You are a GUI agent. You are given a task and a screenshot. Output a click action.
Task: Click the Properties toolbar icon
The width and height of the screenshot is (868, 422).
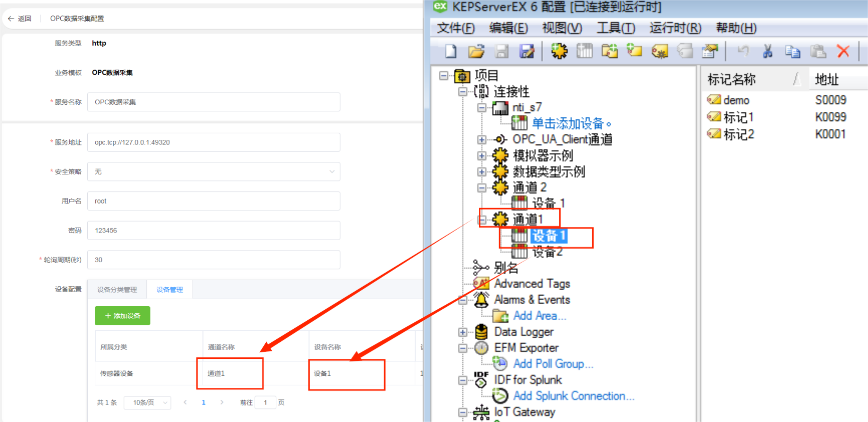tap(710, 51)
